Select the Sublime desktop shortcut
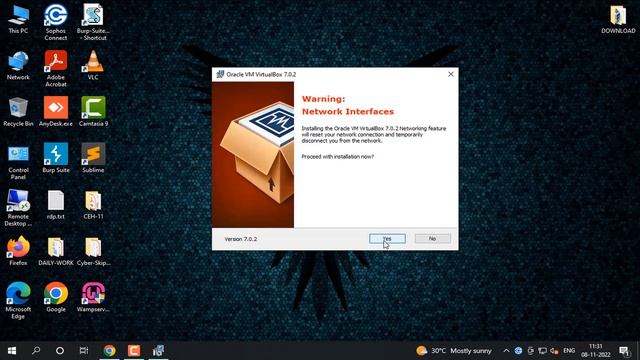This screenshot has height=360, width=640. point(93,158)
